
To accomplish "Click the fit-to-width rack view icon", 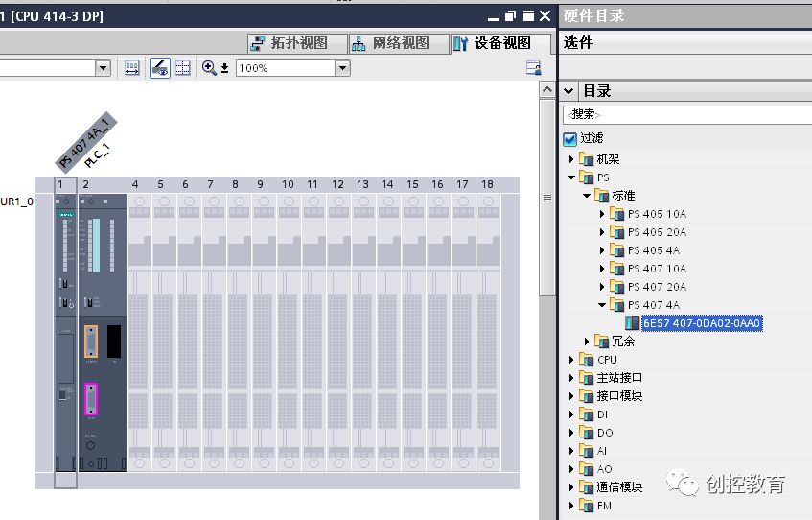I will [x=132, y=68].
